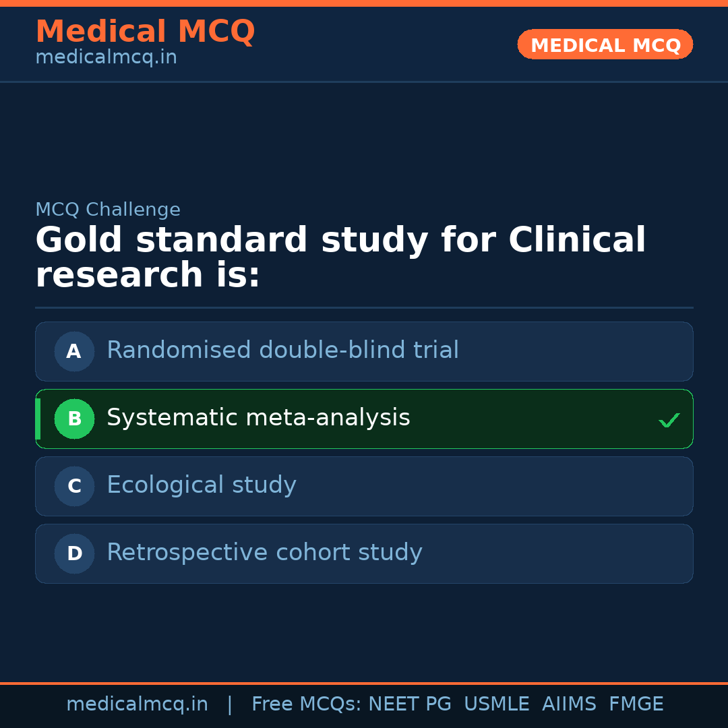
Task: Click the circled letter D badge
Action: [x=74, y=553]
